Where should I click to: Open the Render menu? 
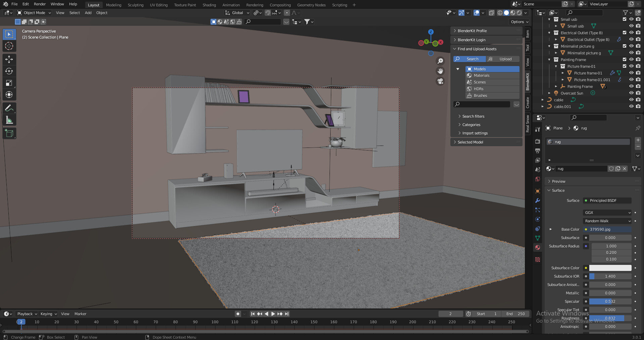(40, 4)
